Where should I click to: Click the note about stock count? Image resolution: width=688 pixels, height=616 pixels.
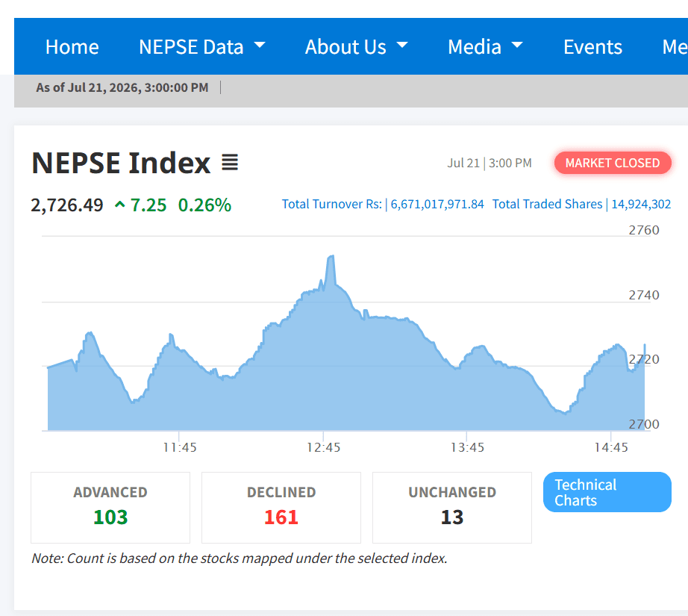(x=240, y=558)
